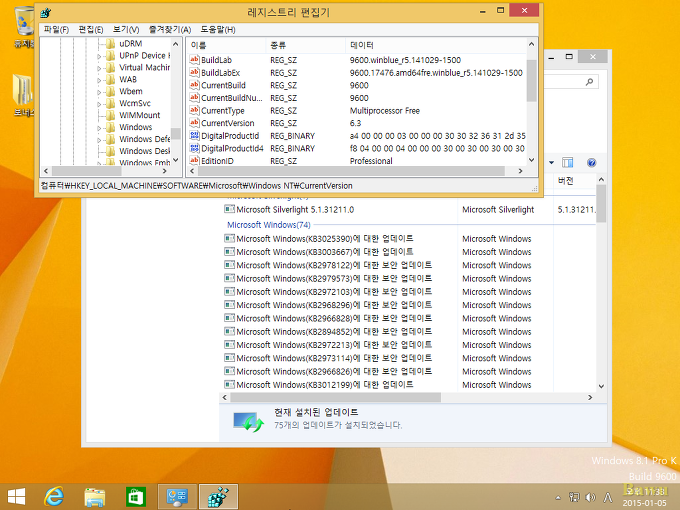Expand the Windows tree node
680x510 pixels.
(99, 128)
